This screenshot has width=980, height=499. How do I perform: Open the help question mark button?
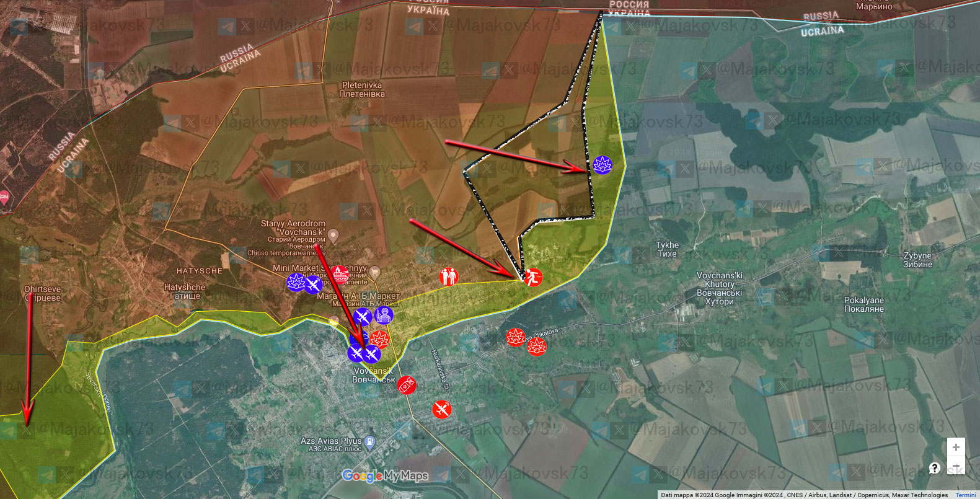click(x=935, y=468)
